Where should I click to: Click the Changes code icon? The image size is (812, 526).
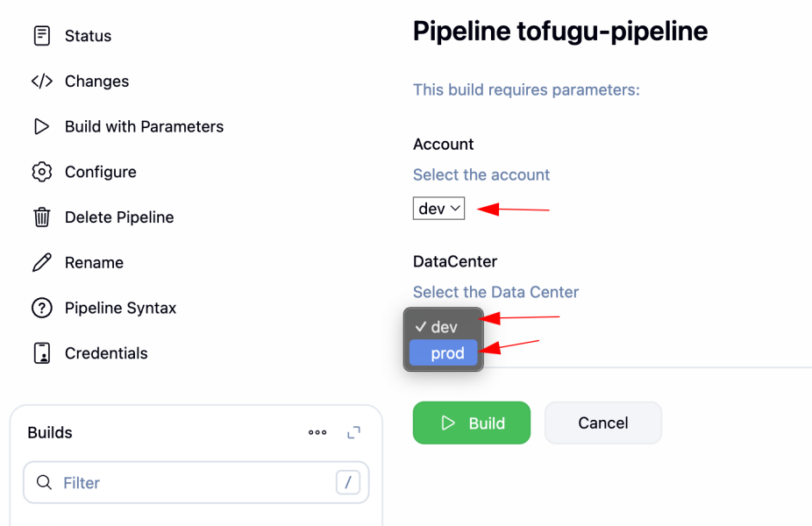[41, 82]
